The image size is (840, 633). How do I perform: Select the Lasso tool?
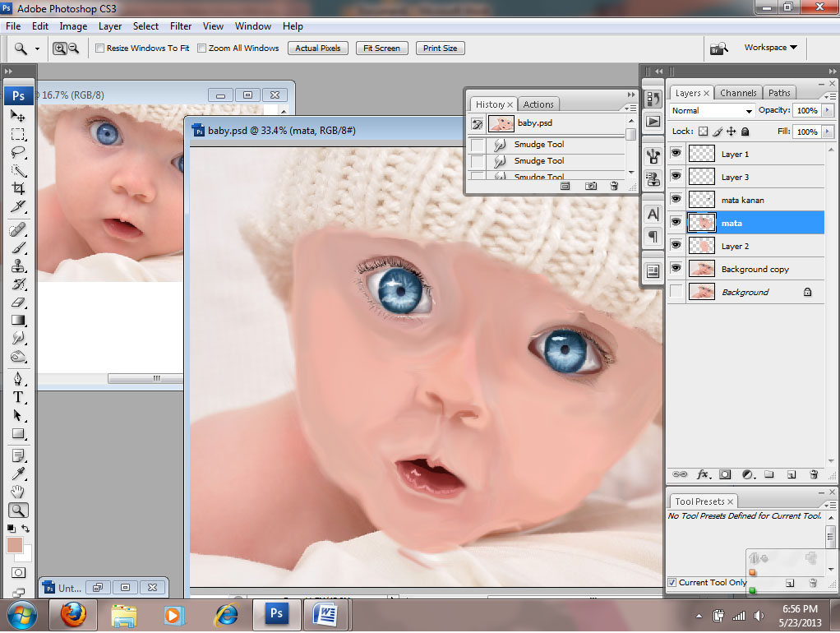[18, 152]
